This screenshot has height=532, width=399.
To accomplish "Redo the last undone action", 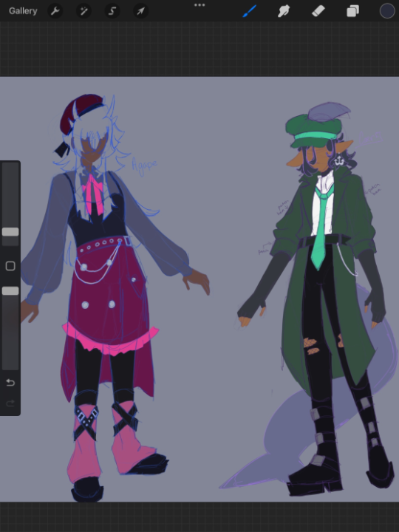I will click(x=10, y=403).
